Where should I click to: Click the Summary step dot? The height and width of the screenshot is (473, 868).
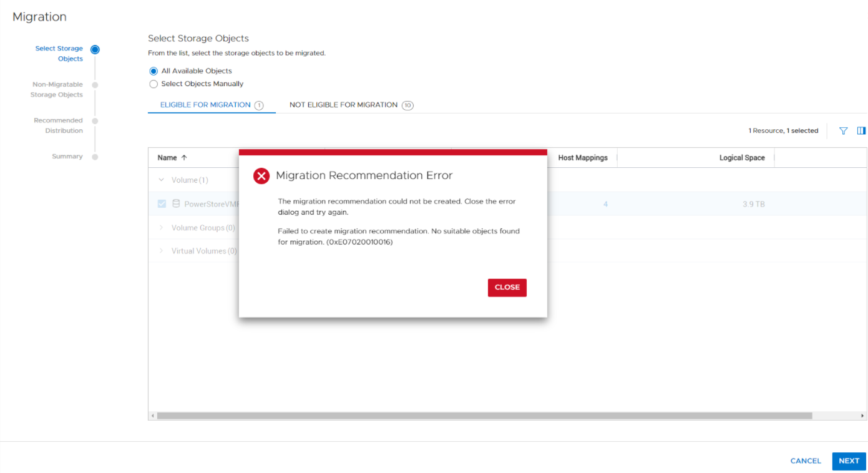tap(95, 157)
